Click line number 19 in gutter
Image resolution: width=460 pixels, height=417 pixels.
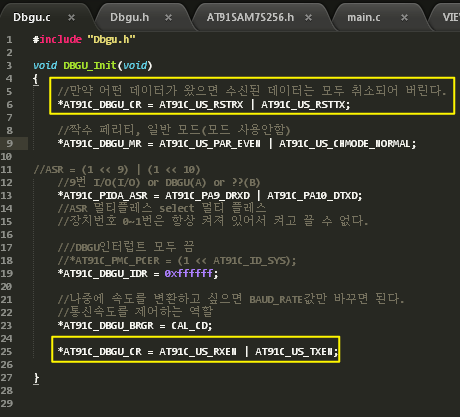7,274
